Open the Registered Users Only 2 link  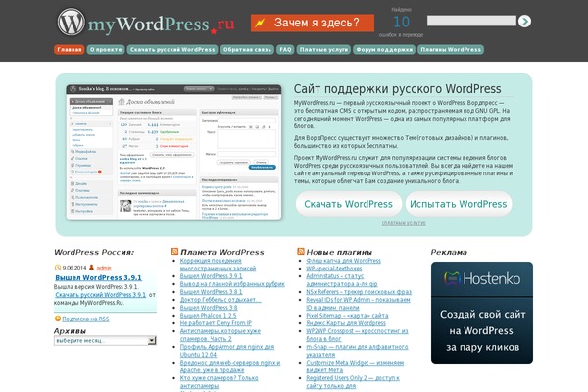(x=353, y=382)
